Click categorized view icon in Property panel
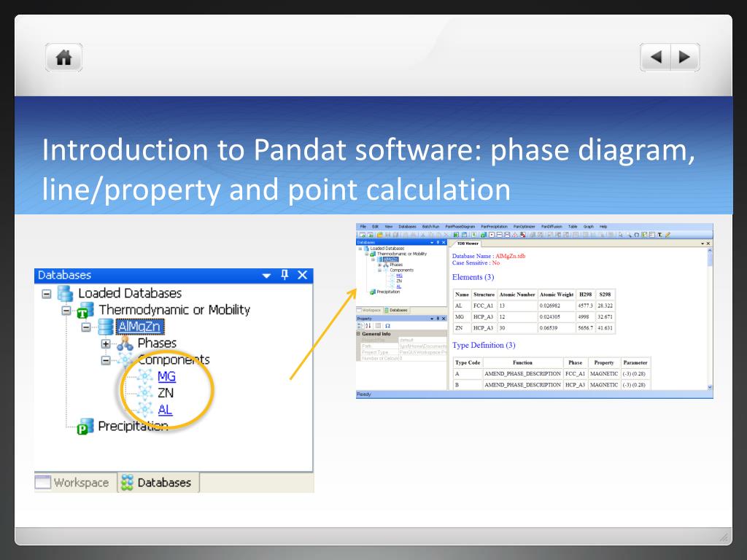The height and width of the screenshot is (560, 747). pyautogui.click(x=360, y=326)
